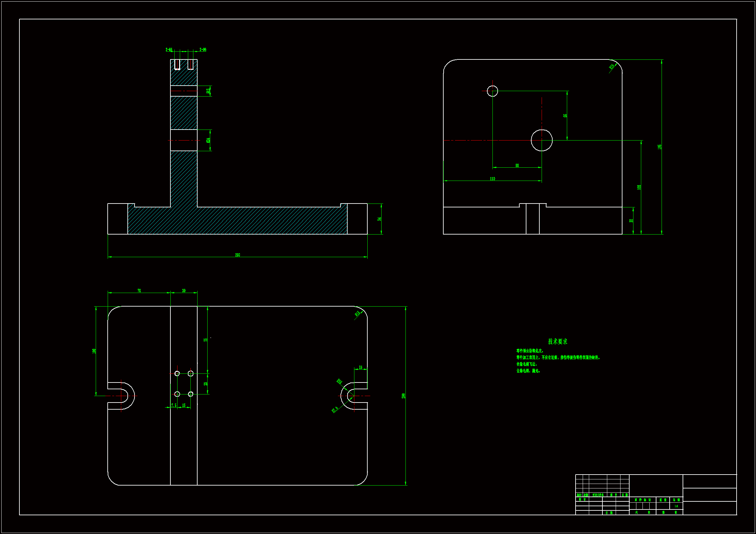Image resolution: width=756 pixels, height=534 pixels.
Task: Click the Ø12 diameter dimension in section view
Action: tap(208, 91)
